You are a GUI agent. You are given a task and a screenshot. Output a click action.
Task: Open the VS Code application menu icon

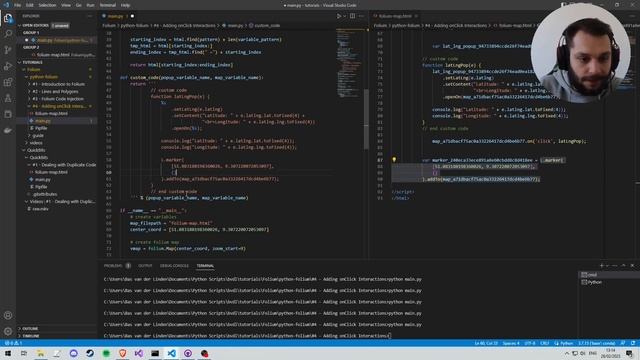click(6, 5)
